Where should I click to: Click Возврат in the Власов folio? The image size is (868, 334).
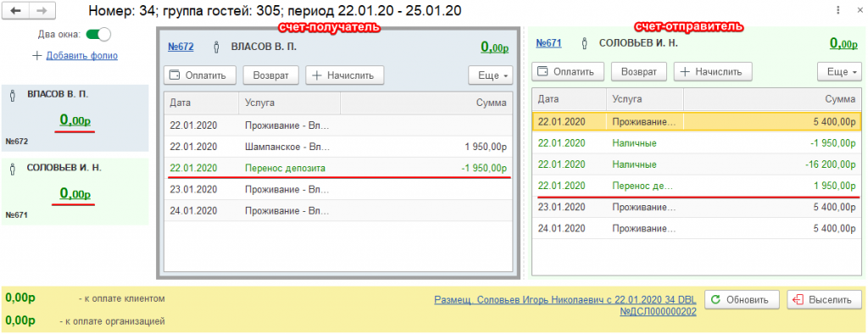pos(270,75)
